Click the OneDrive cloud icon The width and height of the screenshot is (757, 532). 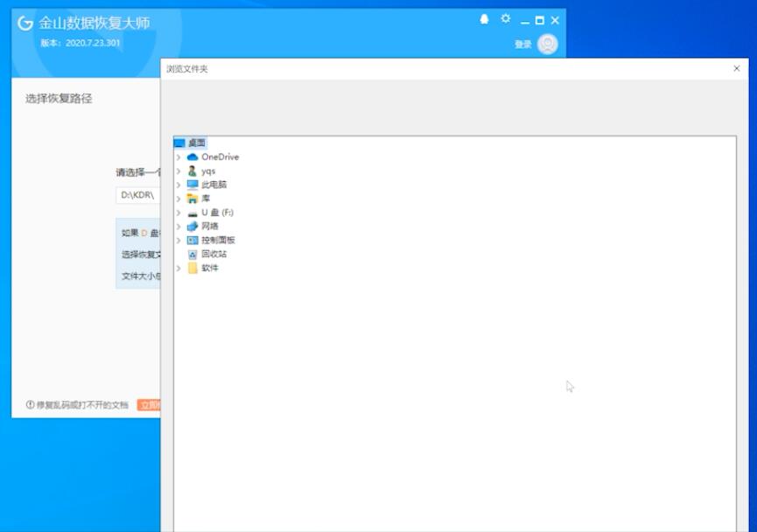(193, 157)
